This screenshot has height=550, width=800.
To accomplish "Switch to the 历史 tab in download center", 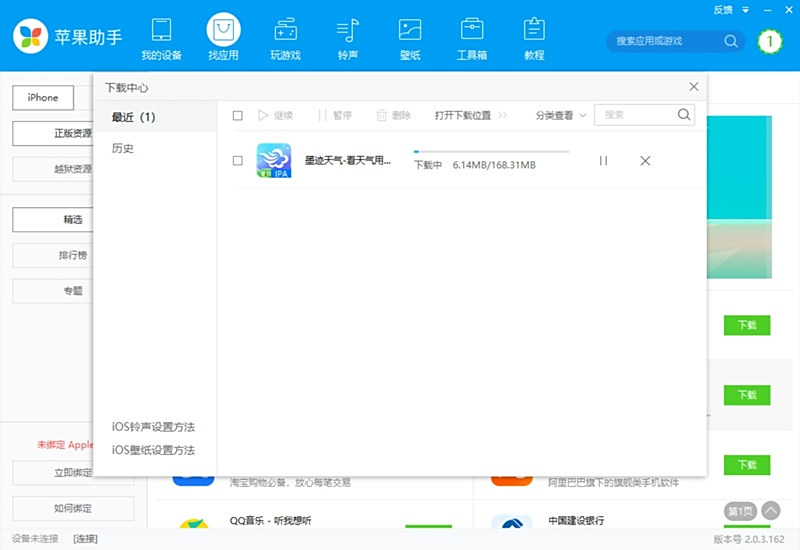I will [123, 149].
